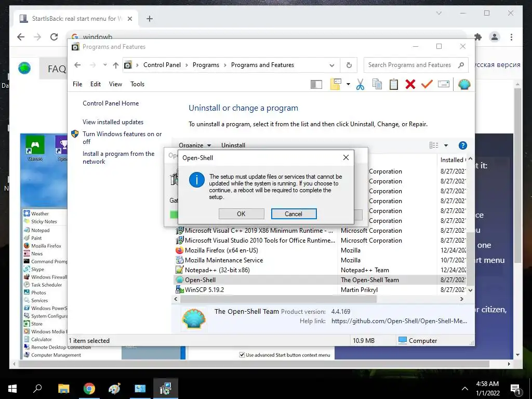532x399 pixels.
Task: Close the Open-Shell message dialog
Action: click(345, 157)
